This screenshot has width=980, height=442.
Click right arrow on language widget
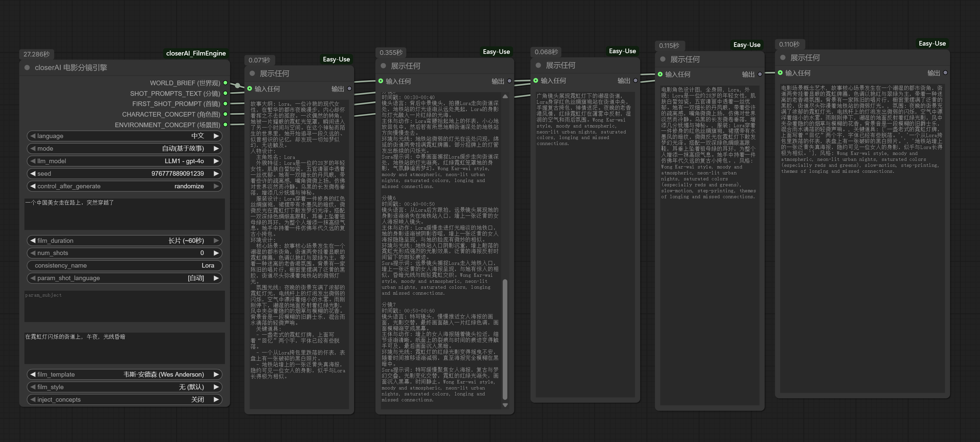pyautogui.click(x=216, y=136)
